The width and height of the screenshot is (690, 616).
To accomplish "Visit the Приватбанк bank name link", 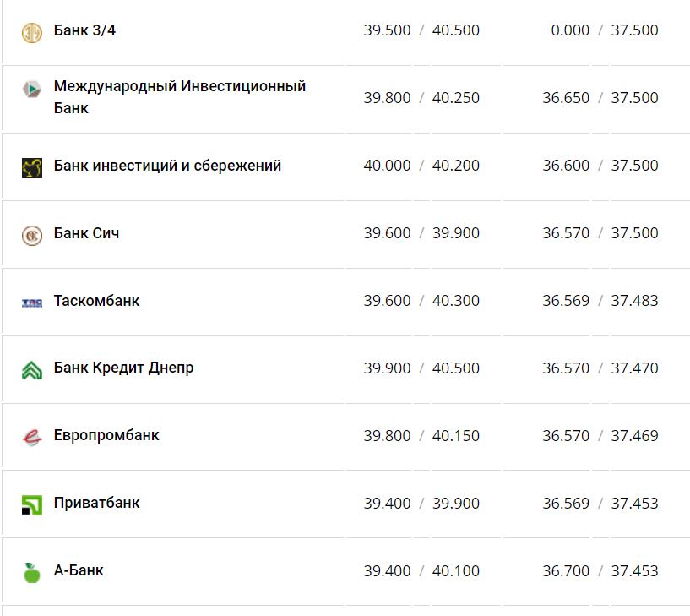I will (96, 504).
